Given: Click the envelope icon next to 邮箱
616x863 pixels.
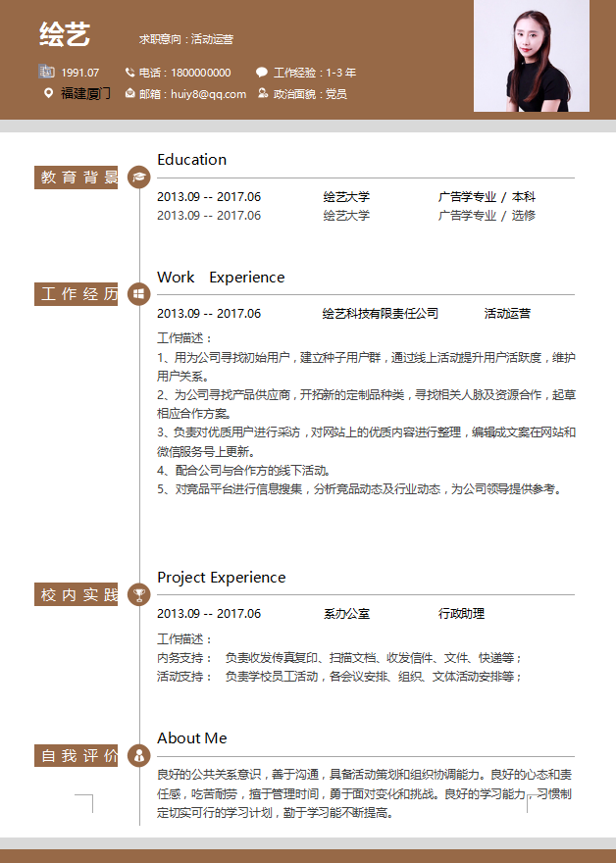Looking at the screenshot, I should tap(129, 93).
